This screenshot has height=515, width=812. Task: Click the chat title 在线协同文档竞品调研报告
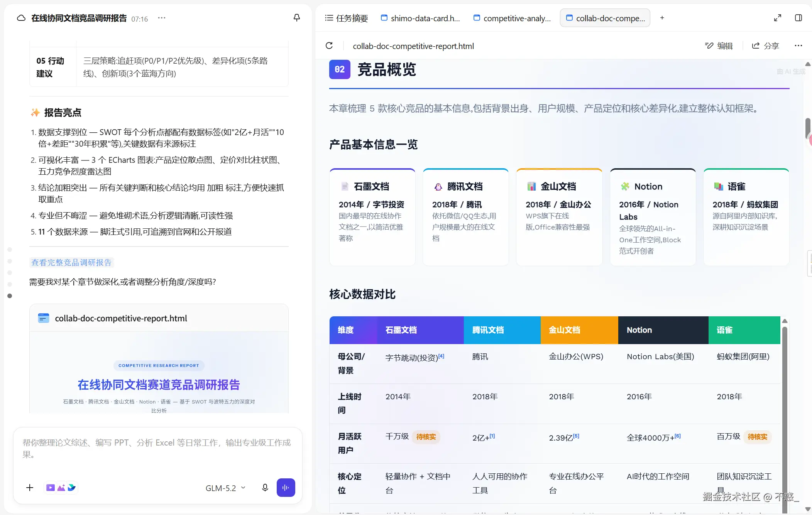(x=79, y=18)
